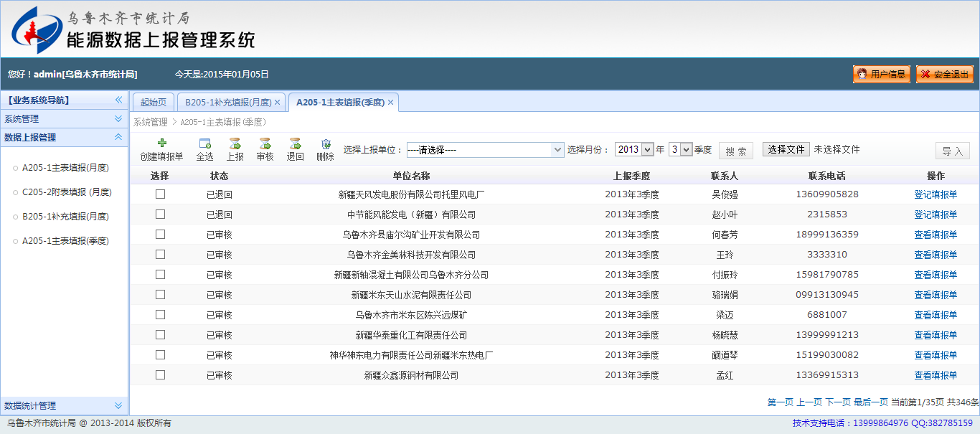Click the 上报 submit icon
The width and height of the screenshot is (980, 434).
pos(235,143)
